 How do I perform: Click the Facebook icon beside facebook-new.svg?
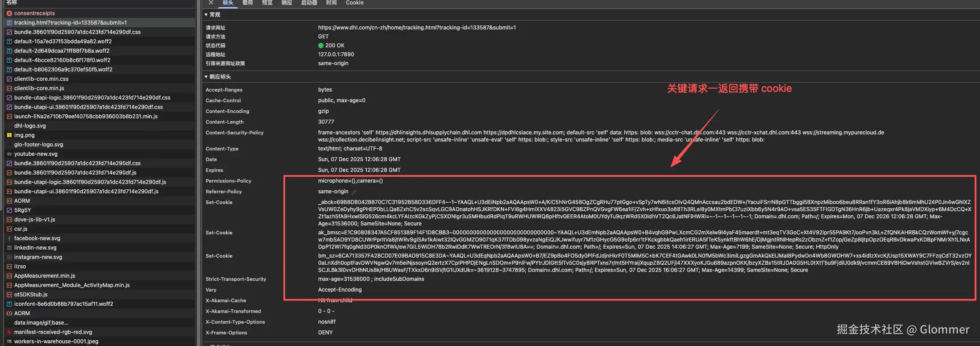click(9, 238)
